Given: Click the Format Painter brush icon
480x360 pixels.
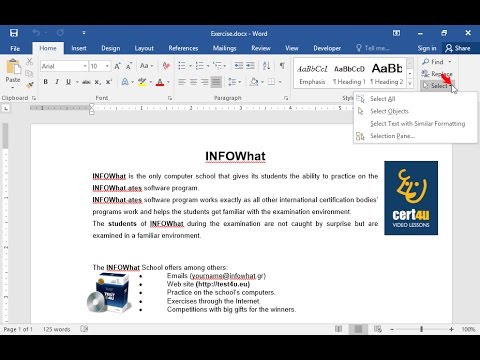Looking at the screenshot, I should 30,85.
